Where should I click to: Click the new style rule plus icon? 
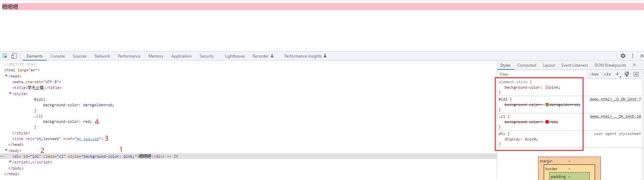(618, 74)
